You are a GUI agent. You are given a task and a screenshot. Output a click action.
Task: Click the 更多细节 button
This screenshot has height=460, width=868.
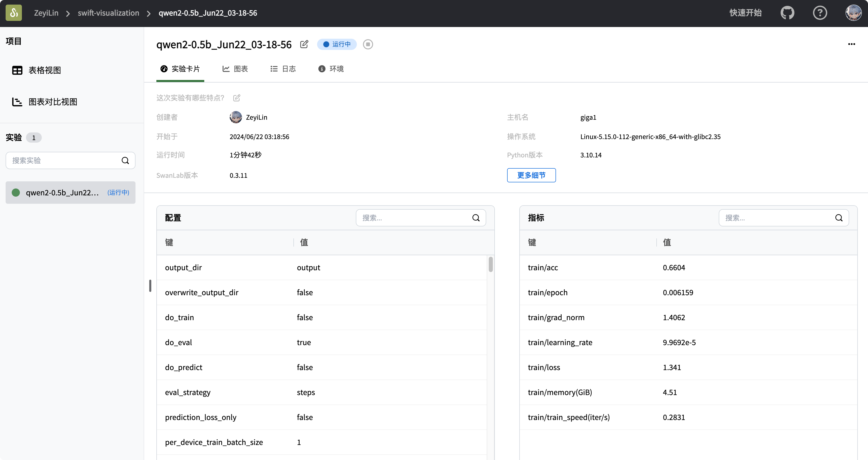pos(531,175)
